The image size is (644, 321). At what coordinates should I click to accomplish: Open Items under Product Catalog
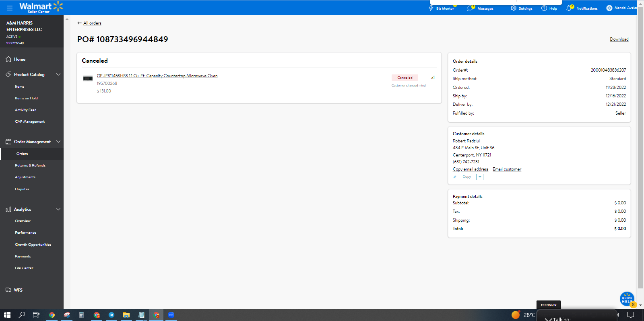pyautogui.click(x=20, y=86)
